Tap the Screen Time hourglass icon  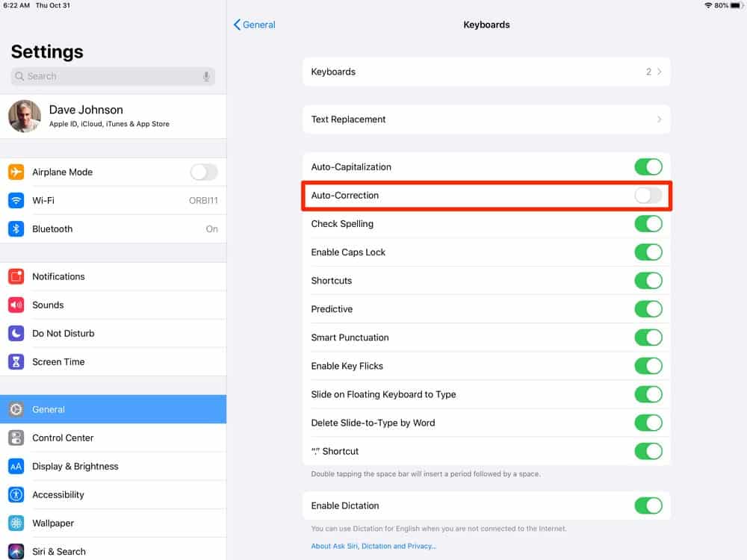coord(16,361)
